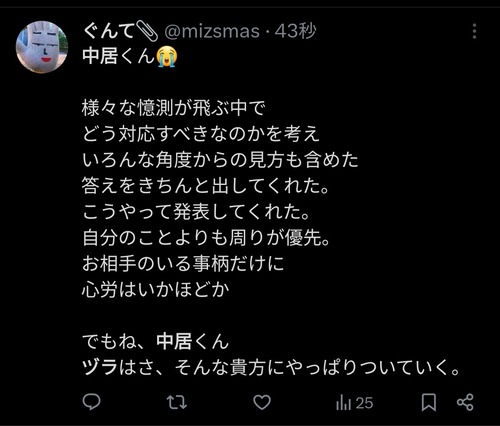Click the crying face emoji after 中居くん

[167, 57]
